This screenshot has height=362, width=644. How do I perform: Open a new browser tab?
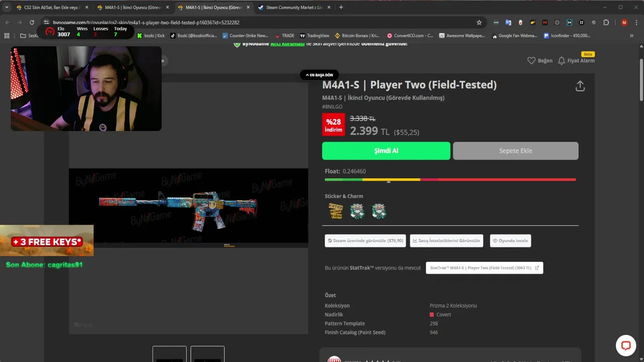click(341, 8)
